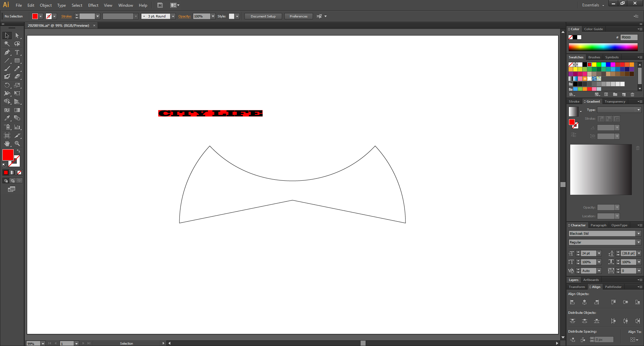Viewport: 644px width, 346px height.
Task: Enable Draw Normal mode
Action: (6, 181)
